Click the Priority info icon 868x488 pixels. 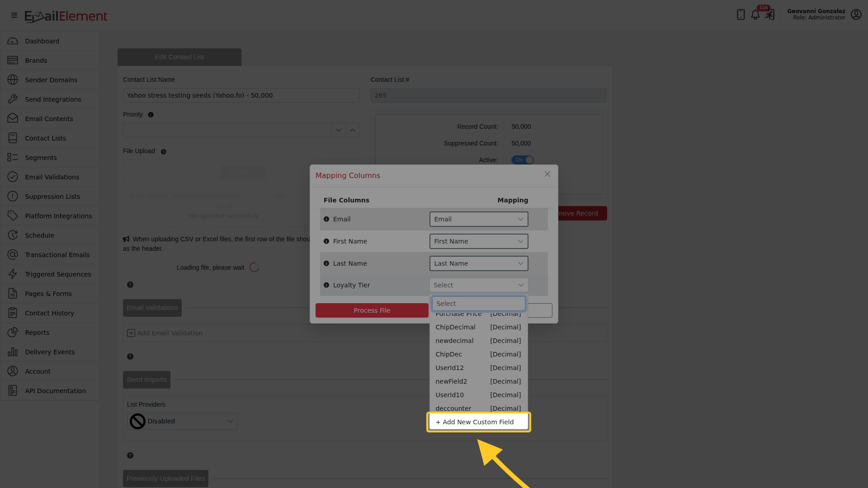[x=151, y=115]
